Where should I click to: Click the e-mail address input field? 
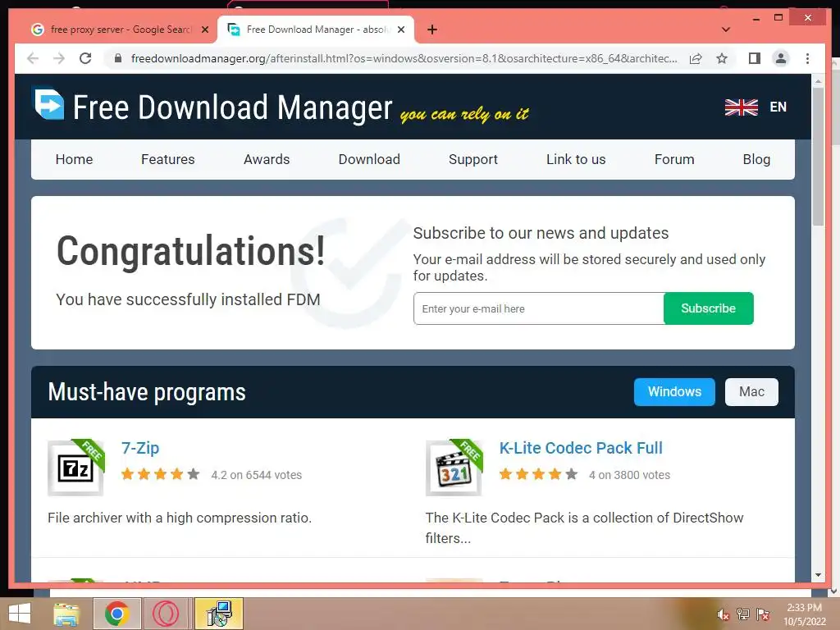click(538, 308)
